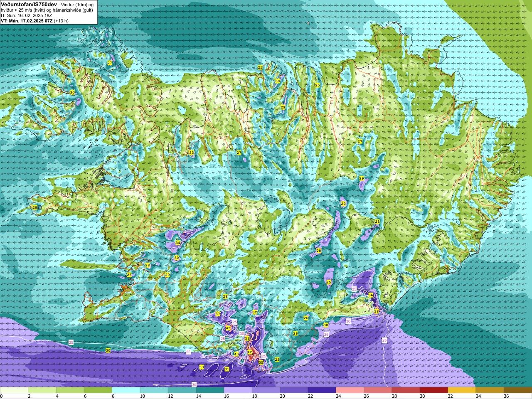
Task: Click the yellow gust marker 38 on the map
Action: click(377, 311)
